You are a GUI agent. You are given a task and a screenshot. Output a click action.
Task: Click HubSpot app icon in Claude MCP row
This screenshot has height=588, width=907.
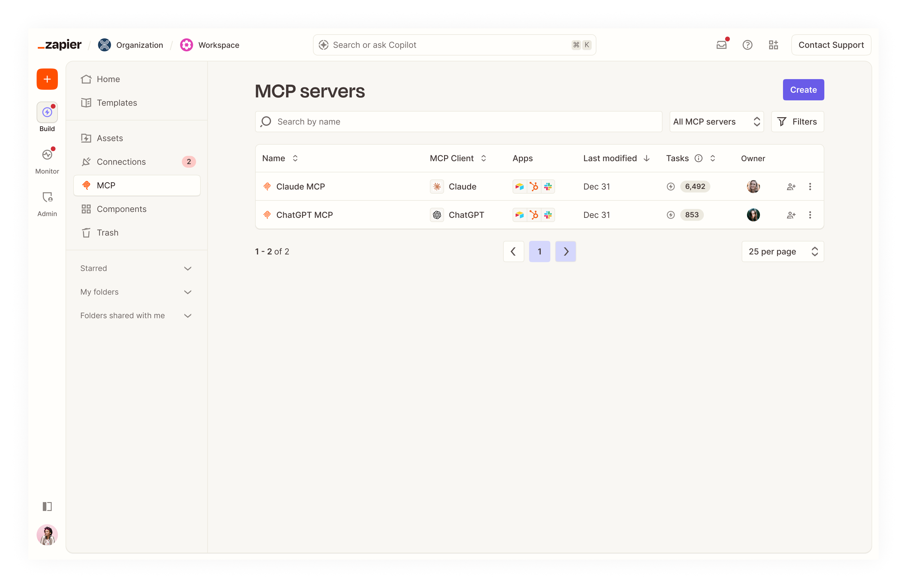[x=534, y=187]
